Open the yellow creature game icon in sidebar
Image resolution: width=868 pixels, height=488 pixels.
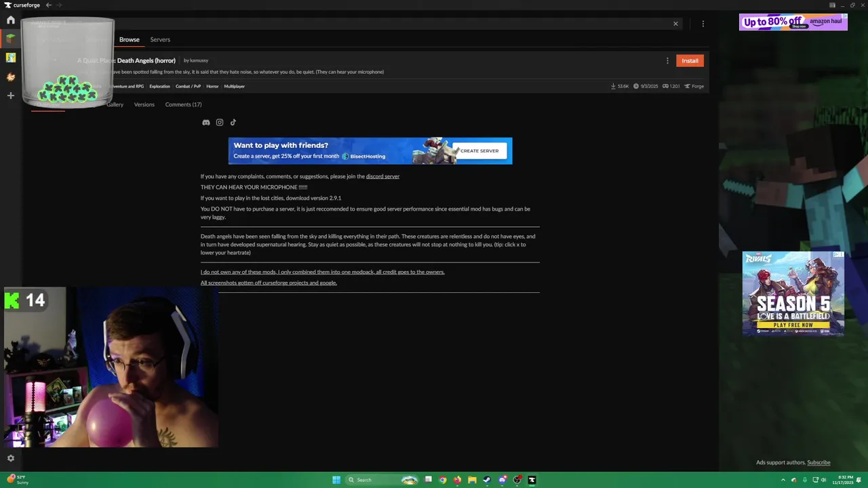point(11,58)
